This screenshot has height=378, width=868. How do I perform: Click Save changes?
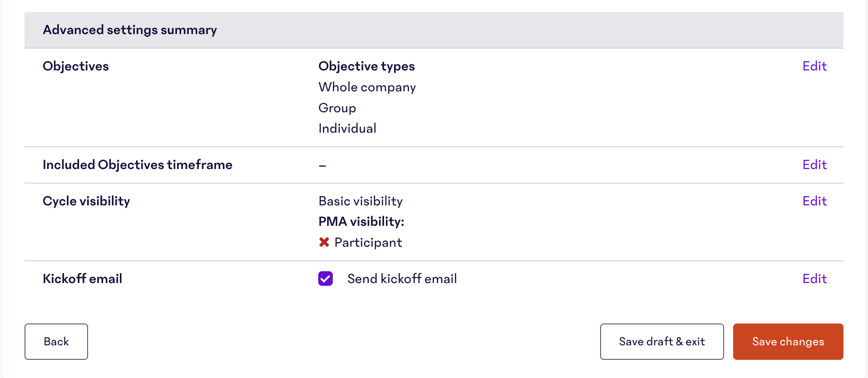(788, 341)
